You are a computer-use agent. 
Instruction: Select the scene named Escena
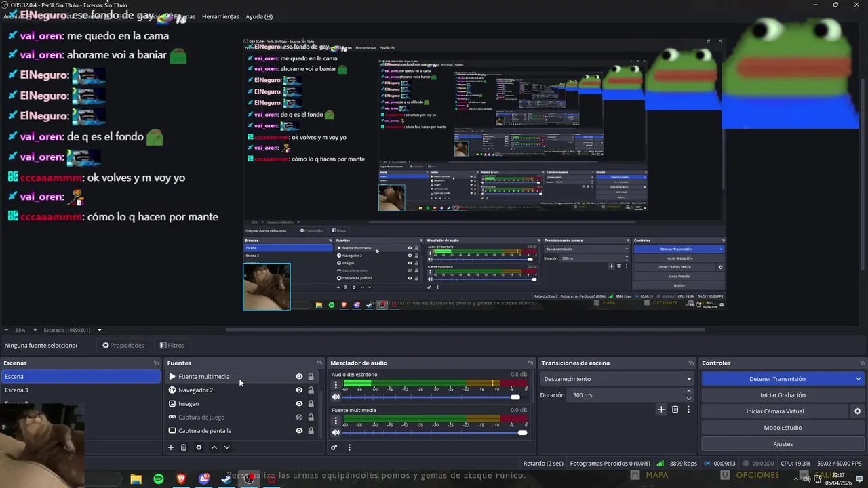(81, 376)
